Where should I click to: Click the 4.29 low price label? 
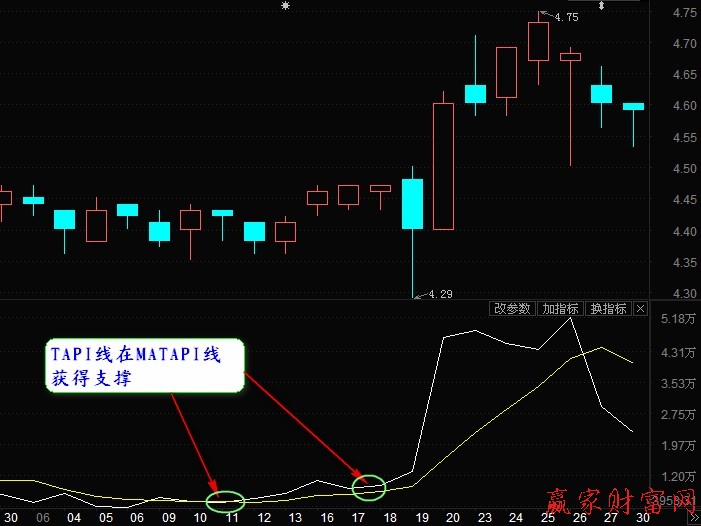440,294
